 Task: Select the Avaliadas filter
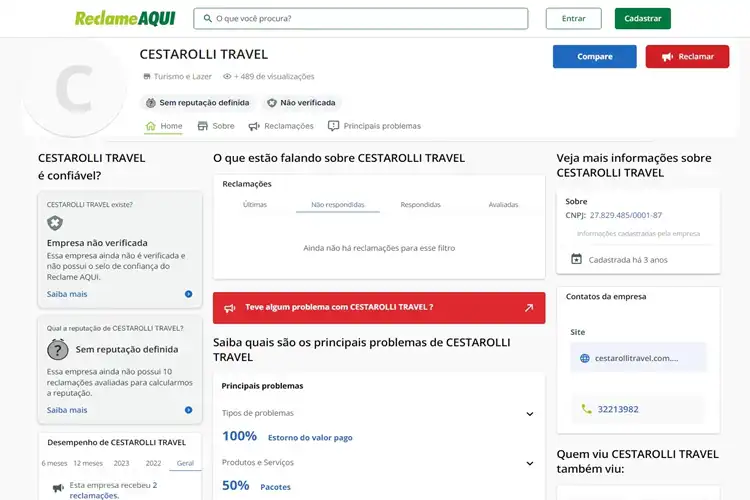pos(503,205)
